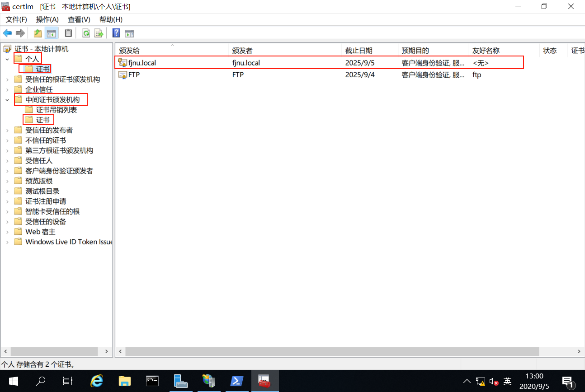Viewport: 585px width, 392px height.
Task: Click the Up one level folder icon
Action: (38, 33)
